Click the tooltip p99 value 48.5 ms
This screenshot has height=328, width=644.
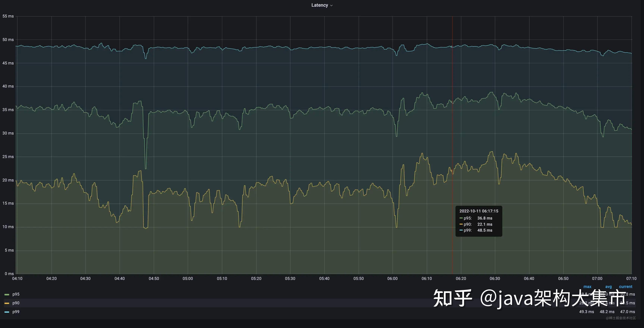tap(485, 230)
